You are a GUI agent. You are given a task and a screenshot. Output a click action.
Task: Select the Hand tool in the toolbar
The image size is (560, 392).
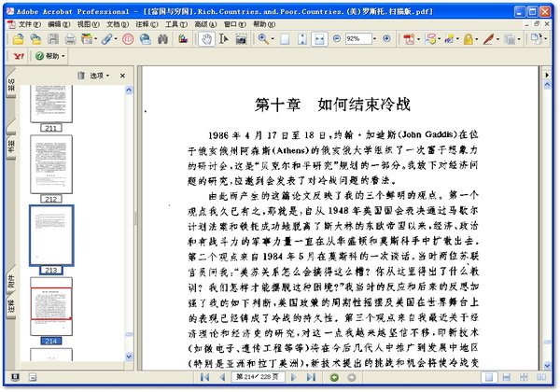coord(206,39)
